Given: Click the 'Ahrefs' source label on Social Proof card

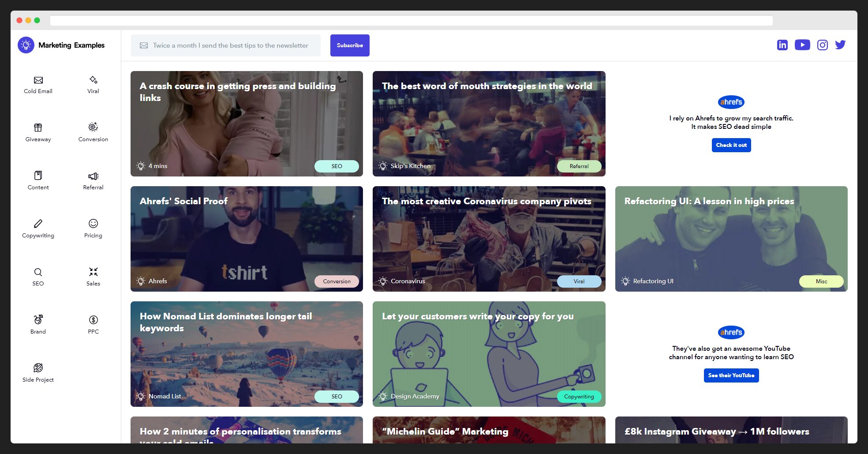Looking at the screenshot, I should 158,281.
